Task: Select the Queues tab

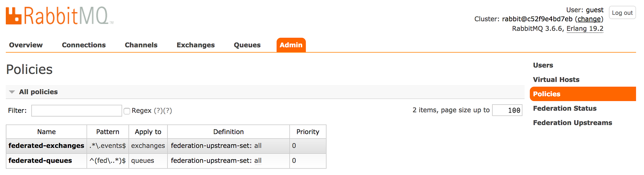Action: pos(247,45)
